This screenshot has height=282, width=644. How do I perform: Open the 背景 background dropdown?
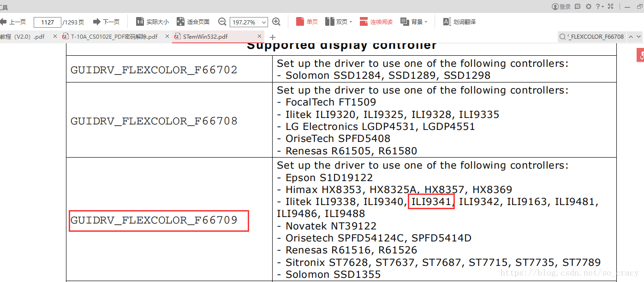pyautogui.click(x=414, y=22)
